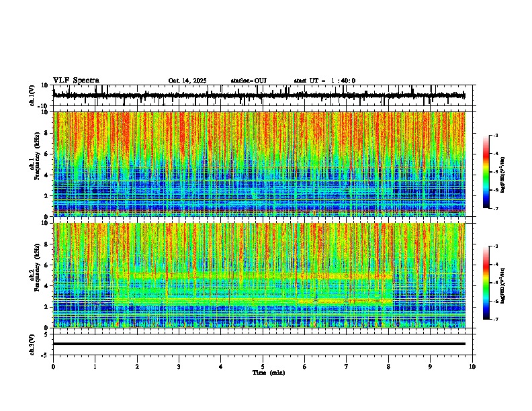Click the "2" kHz tick on ch.1 frequency axis

click(46, 196)
